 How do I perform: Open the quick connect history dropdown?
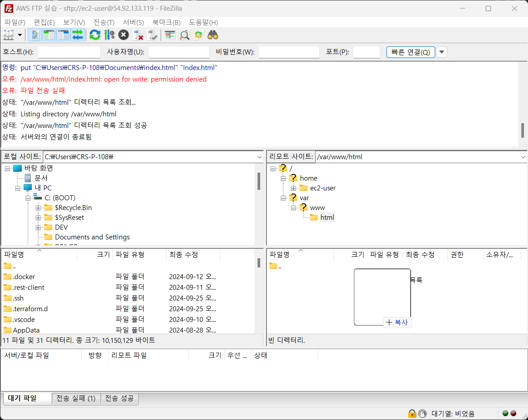[x=441, y=52]
